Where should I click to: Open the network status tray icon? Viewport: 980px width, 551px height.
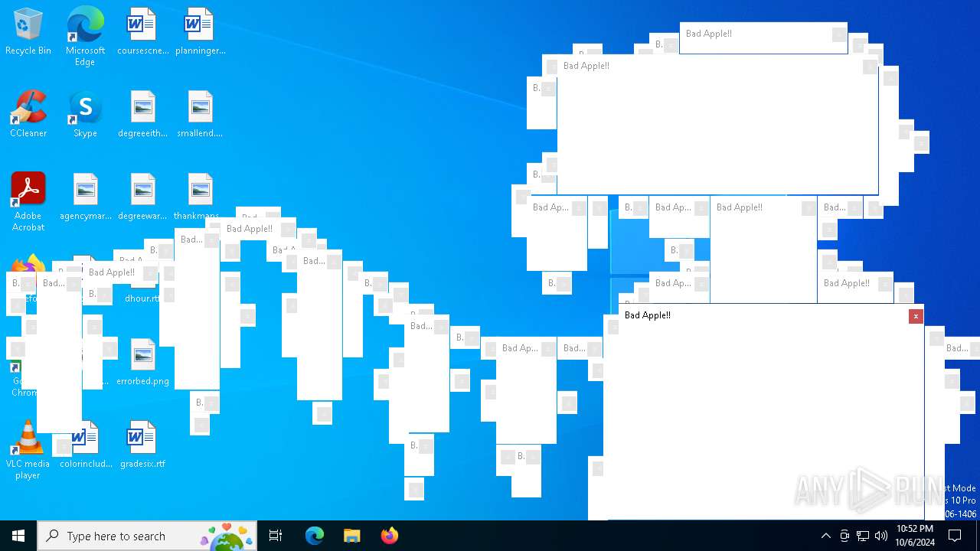(863, 536)
